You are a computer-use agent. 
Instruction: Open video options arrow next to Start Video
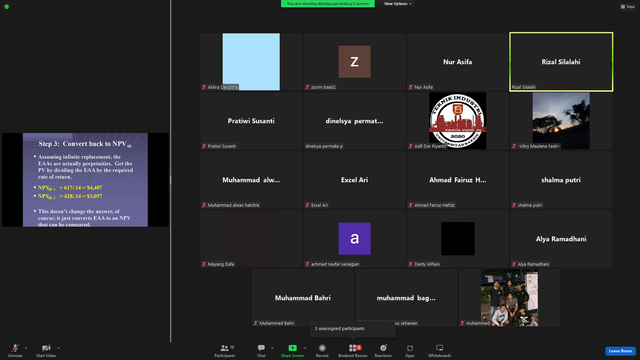(x=58, y=348)
